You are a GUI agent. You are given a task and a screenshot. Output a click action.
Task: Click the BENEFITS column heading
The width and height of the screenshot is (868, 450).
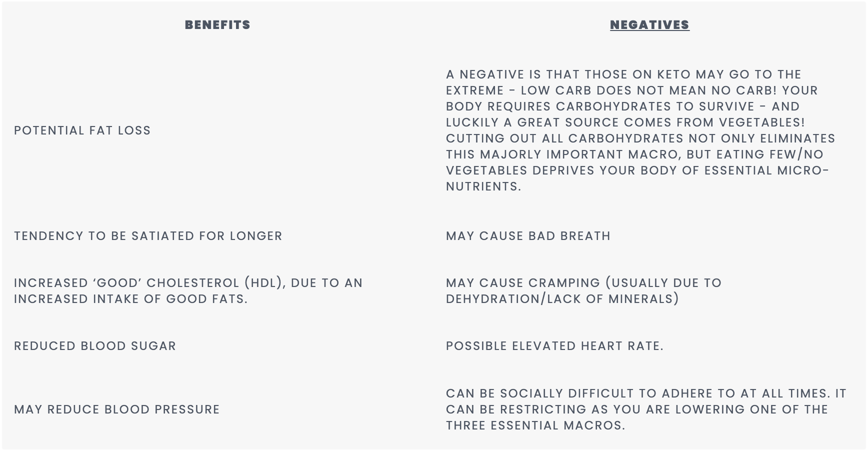coord(217,25)
